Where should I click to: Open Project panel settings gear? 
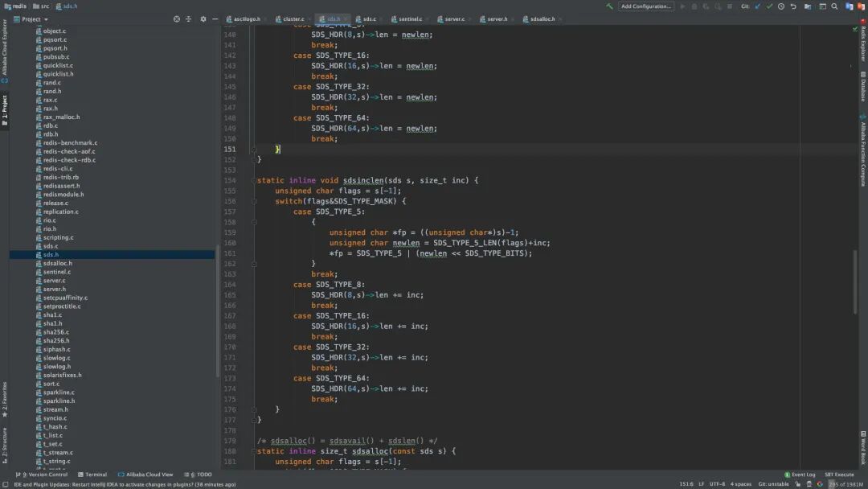[x=203, y=19]
